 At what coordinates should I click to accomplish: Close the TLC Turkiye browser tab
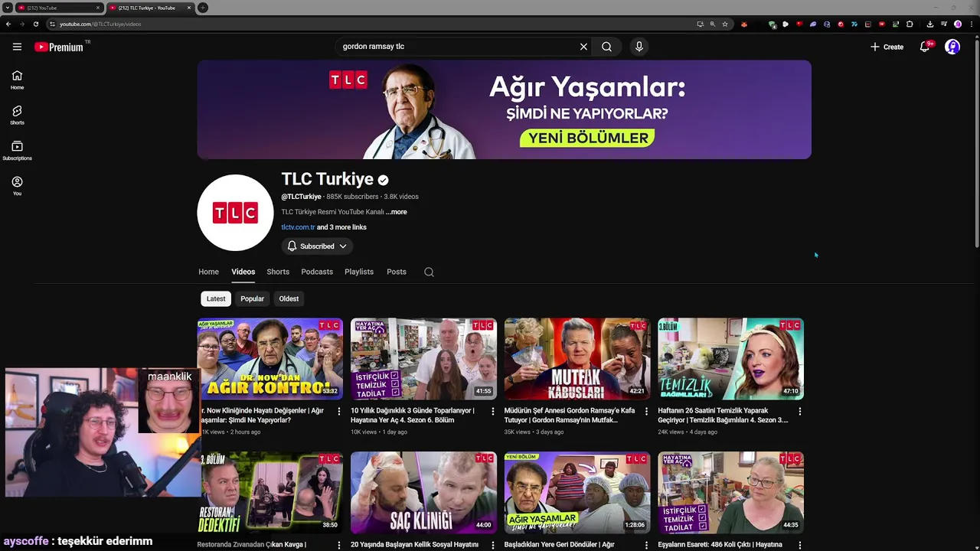coord(189,8)
